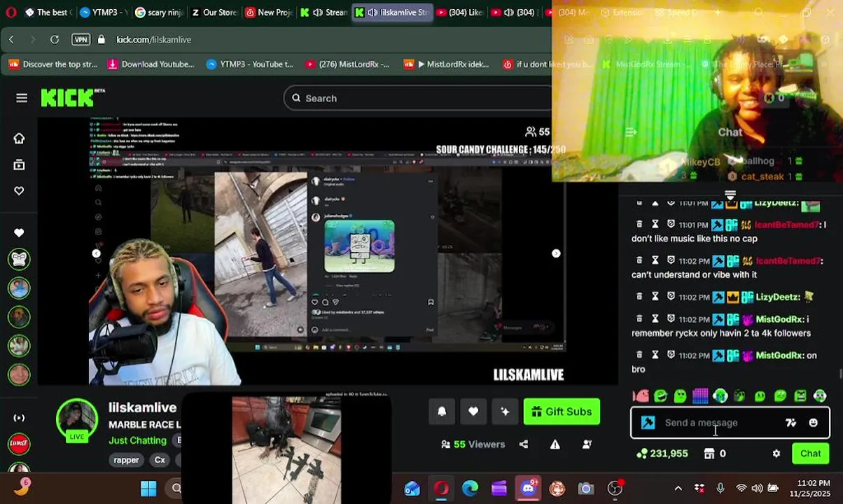The width and height of the screenshot is (843, 504).
Task: Insert the pink fish quick emote
Action: click(x=640, y=396)
